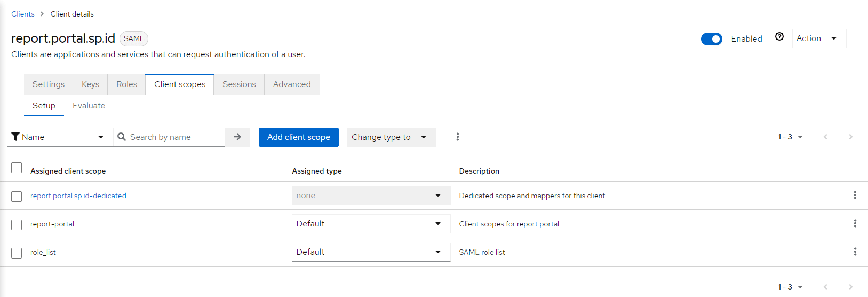The width and height of the screenshot is (868, 297).
Task: Open the Action dropdown
Action: click(x=818, y=38)
